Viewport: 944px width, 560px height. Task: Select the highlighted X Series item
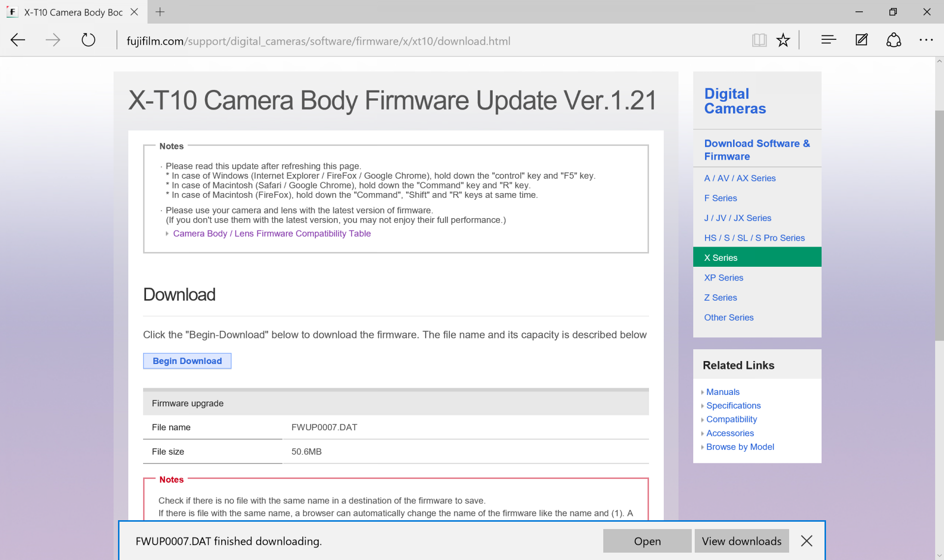click(757, 257)
